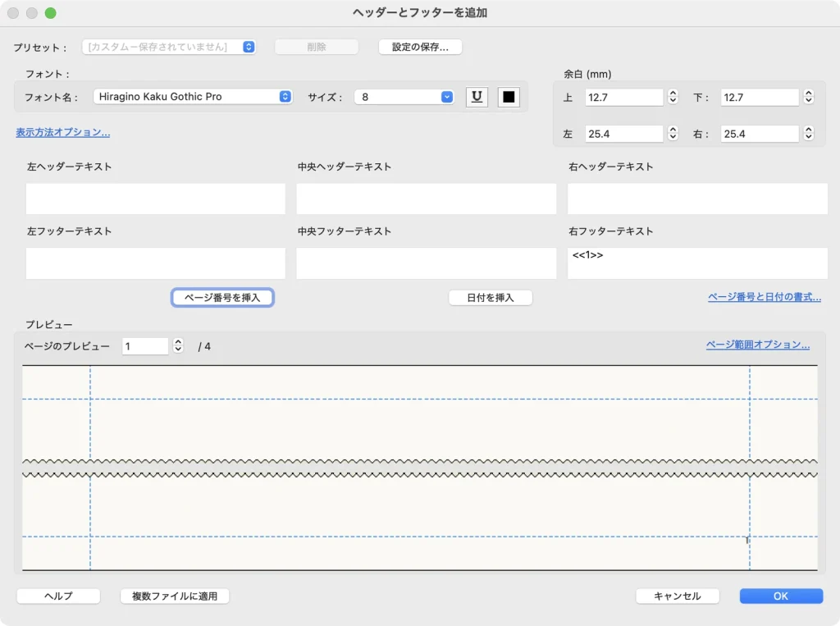
Task: Click the bottom margin input field
Action: point(760,98)
